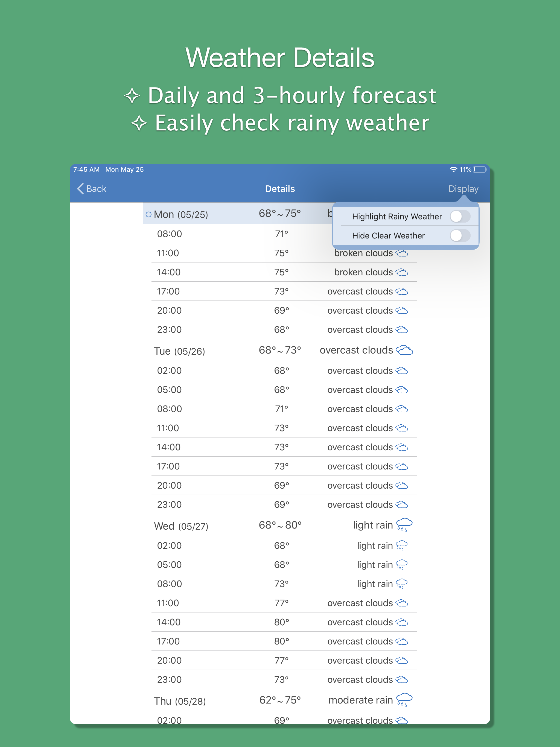Click the light rain icon for Wednesday 02:00

402,545
